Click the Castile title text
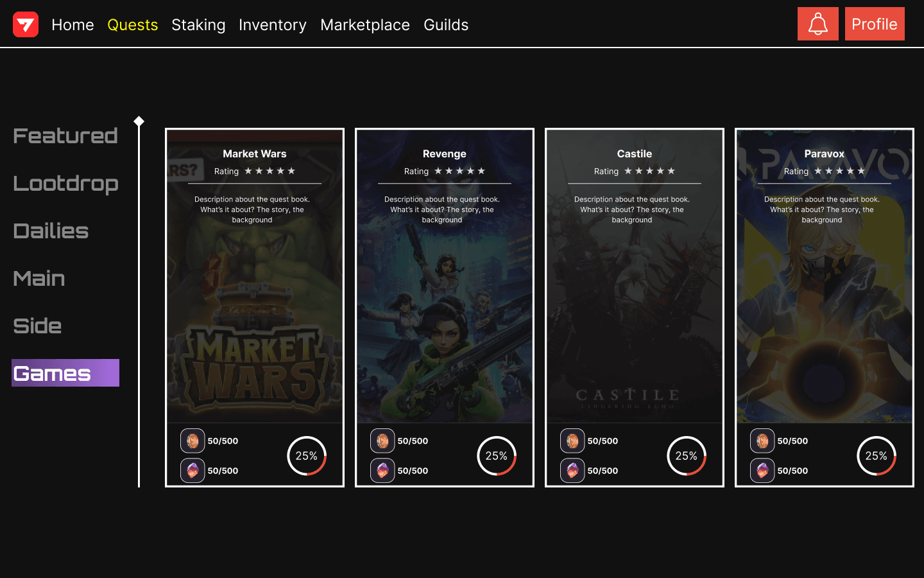 [635, 153]
